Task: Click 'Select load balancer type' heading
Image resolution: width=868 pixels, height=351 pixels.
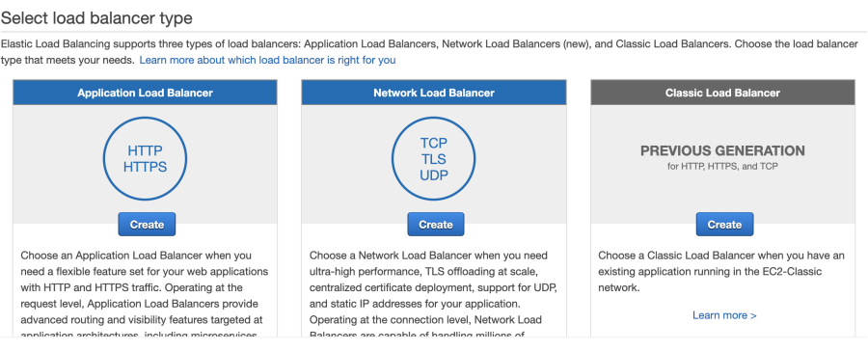Action: point(96,17)
